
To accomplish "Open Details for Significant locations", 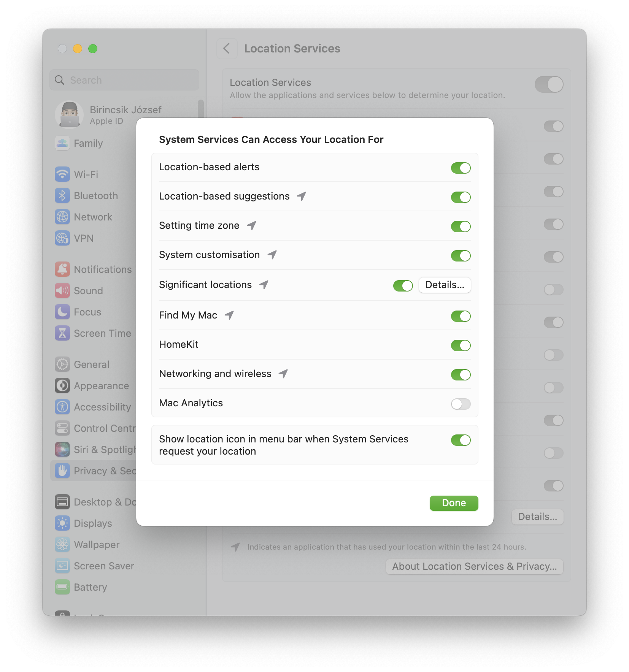I will [x=445, y=285].
